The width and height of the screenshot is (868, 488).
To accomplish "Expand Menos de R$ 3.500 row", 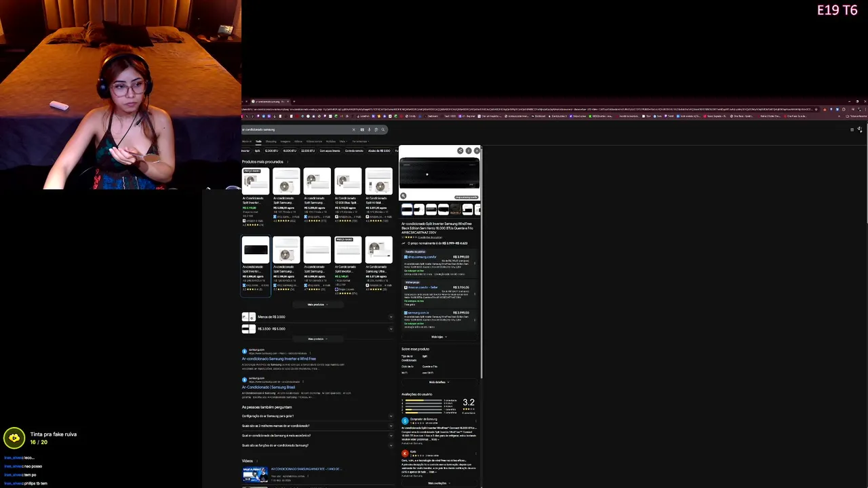I will pos(317,317).
